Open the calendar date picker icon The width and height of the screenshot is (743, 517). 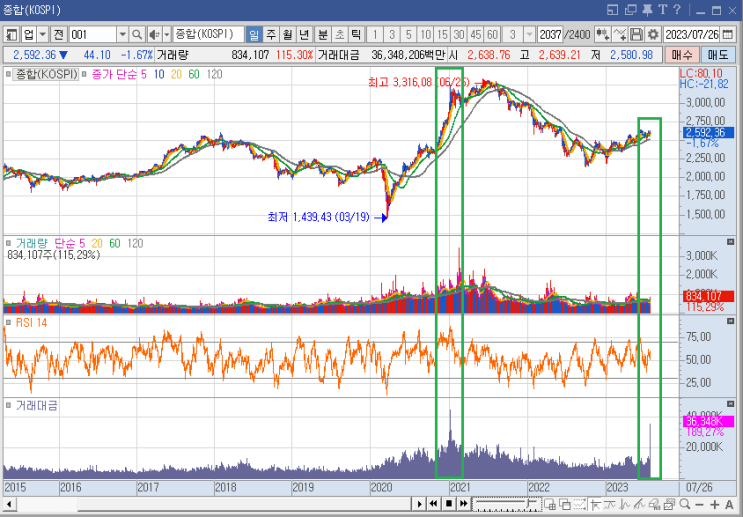[x=728, y=35]
